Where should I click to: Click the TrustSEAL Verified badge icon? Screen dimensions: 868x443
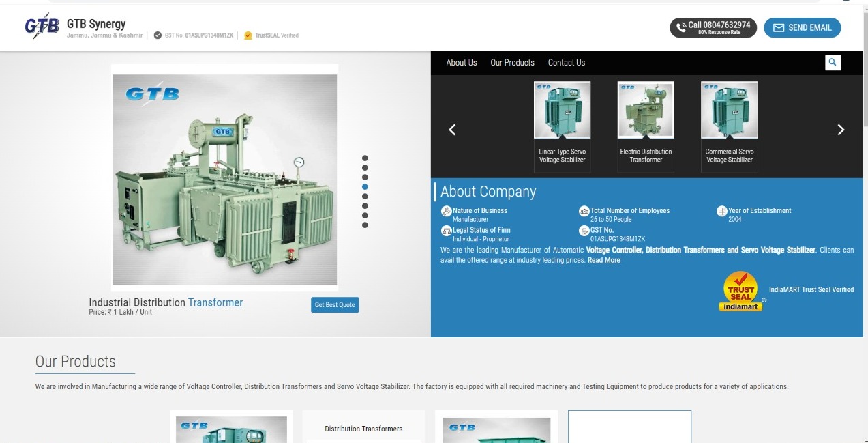pyautogui.click(x=248, y=35)
